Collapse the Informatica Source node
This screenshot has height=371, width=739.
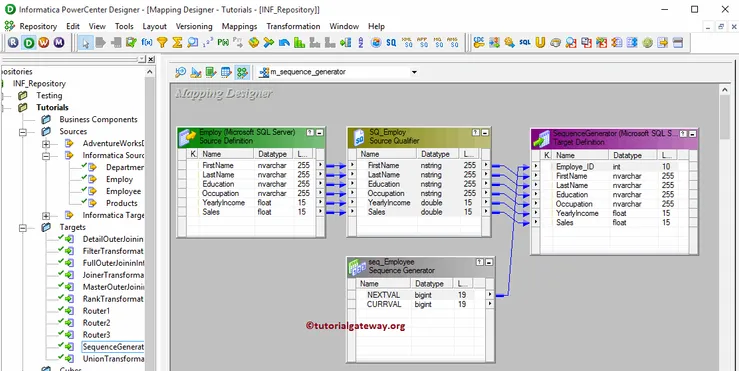pos(46,156)
